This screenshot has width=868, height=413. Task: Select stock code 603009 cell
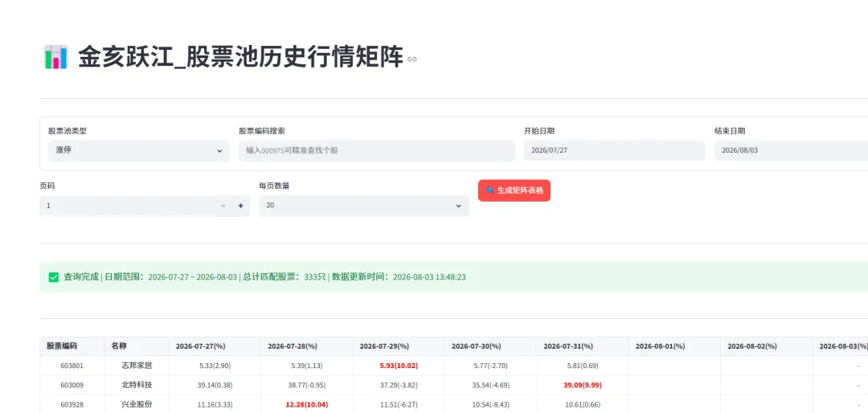point(72,386)
